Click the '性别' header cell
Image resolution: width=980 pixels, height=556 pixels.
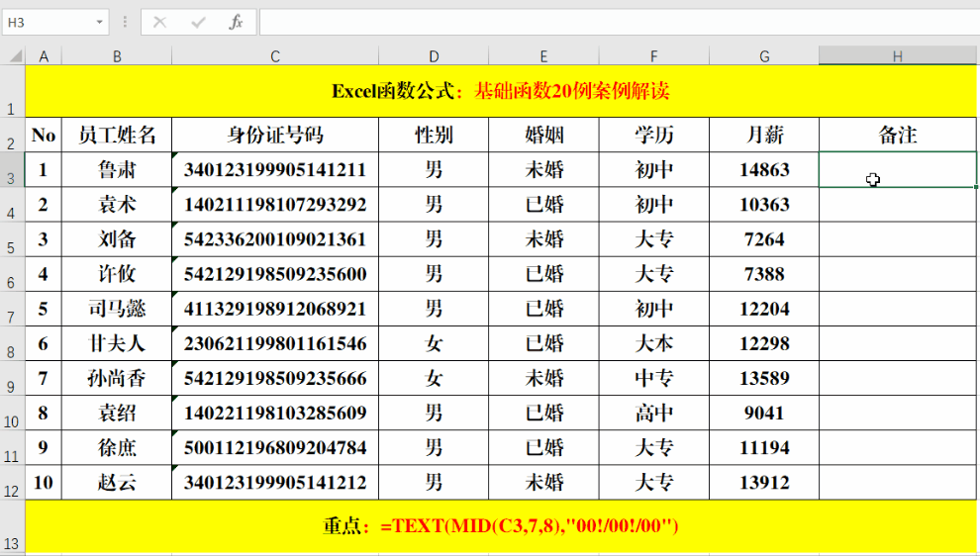434,135
